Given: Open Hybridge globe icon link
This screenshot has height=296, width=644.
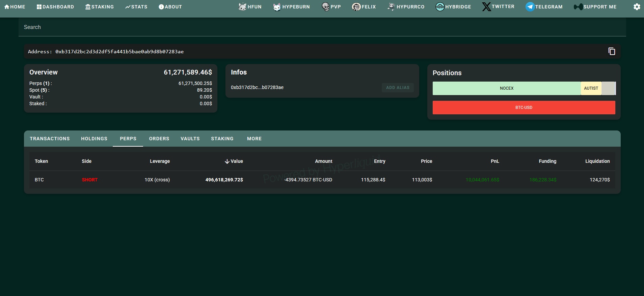Looking at the screenshot, I should [x=440, y=7].
